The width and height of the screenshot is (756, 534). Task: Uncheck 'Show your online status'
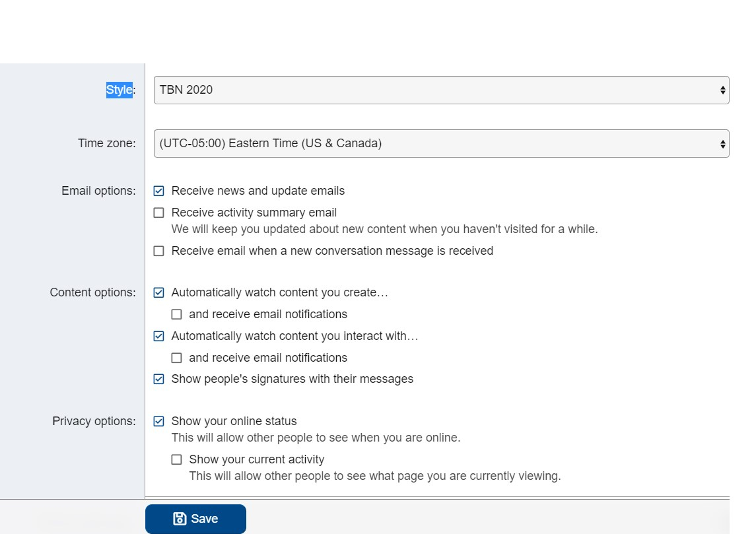158,421
